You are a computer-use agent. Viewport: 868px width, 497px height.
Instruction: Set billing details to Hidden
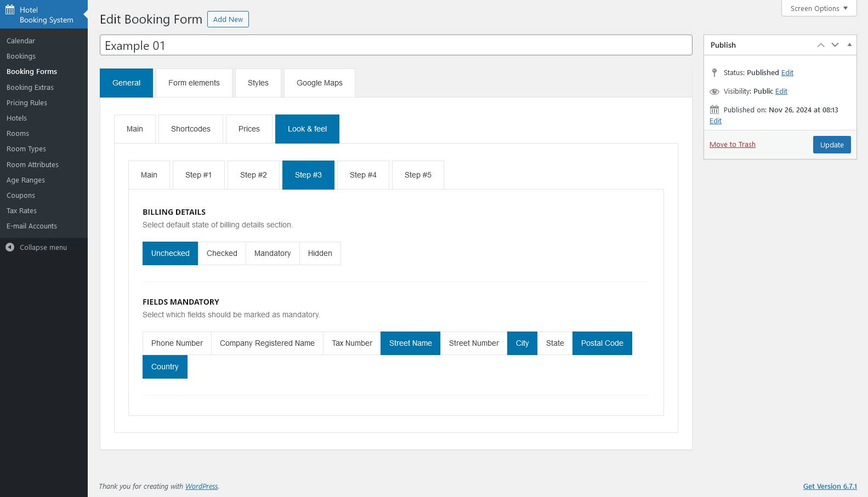click(x=320, y=253)
